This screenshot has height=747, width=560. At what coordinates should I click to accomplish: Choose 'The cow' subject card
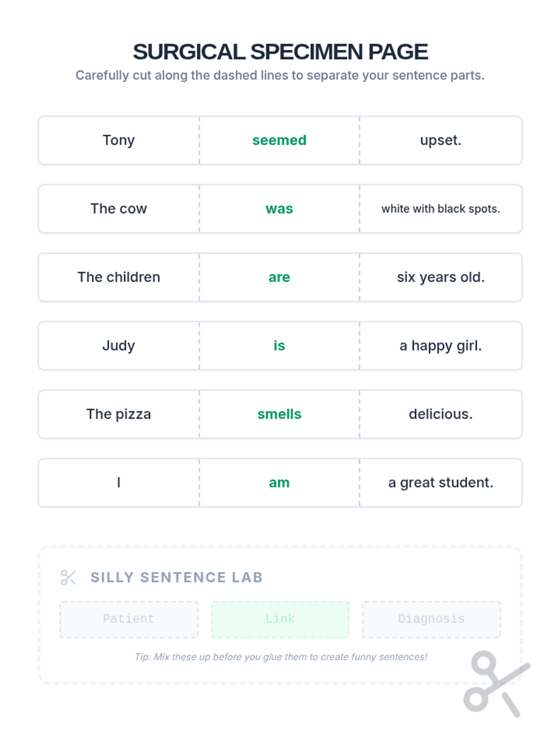coord(119,209)
